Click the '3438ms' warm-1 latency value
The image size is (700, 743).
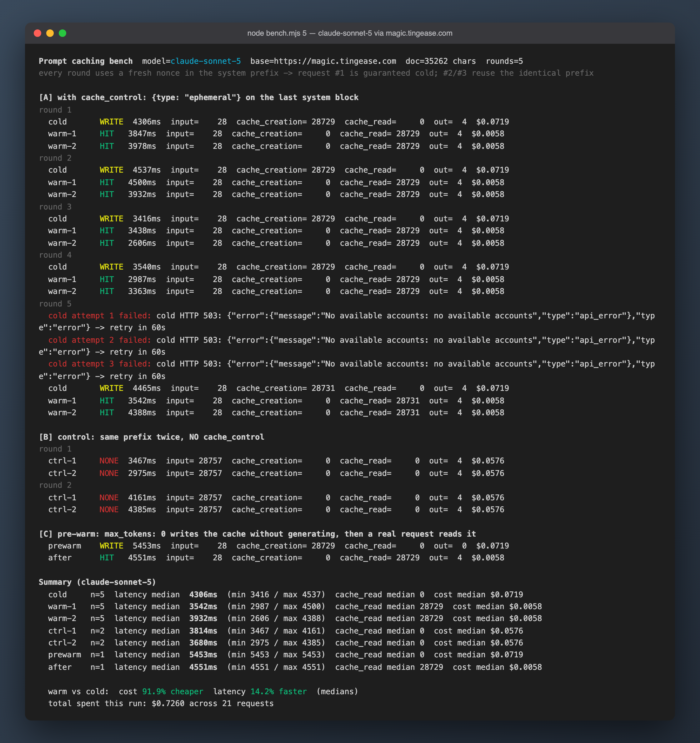pyautogui.click(x=142, y=230)
